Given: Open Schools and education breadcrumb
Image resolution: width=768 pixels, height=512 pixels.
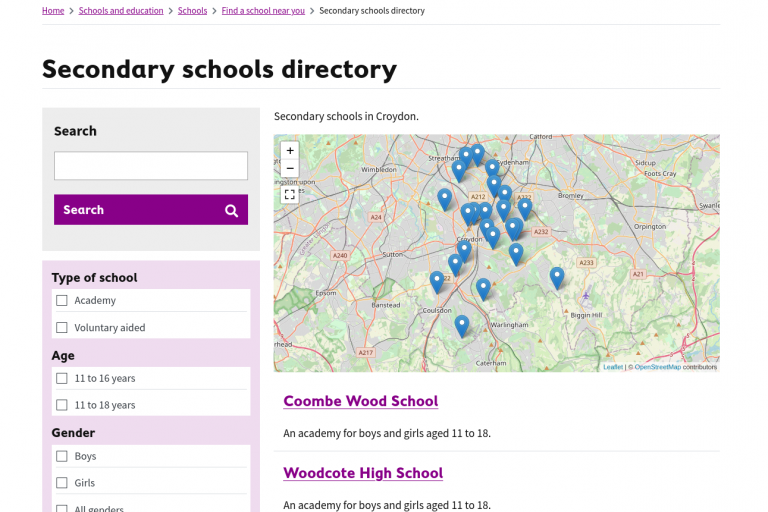Looking at the screenshot, I should 121,11.
